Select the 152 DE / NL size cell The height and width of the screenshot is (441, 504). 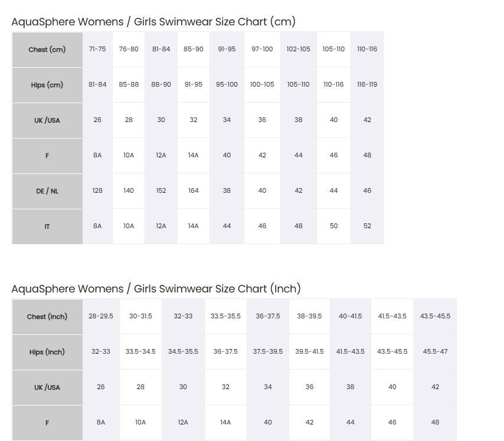pos(161,190)
